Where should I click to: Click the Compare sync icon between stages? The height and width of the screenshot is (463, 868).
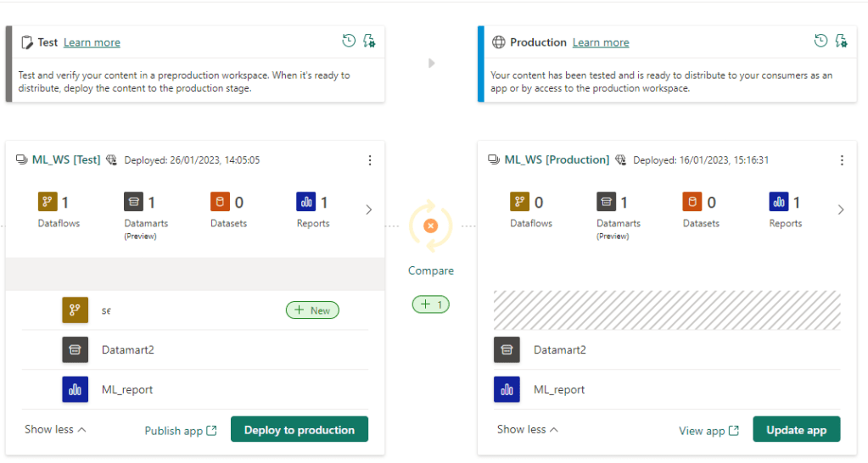click(x=430, y=226)
